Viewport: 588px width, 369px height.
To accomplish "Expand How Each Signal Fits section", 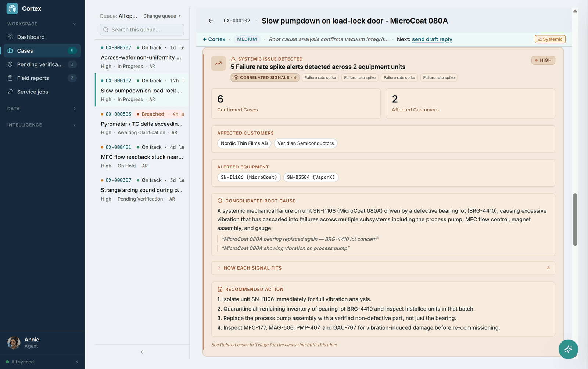I will point(383,268).
